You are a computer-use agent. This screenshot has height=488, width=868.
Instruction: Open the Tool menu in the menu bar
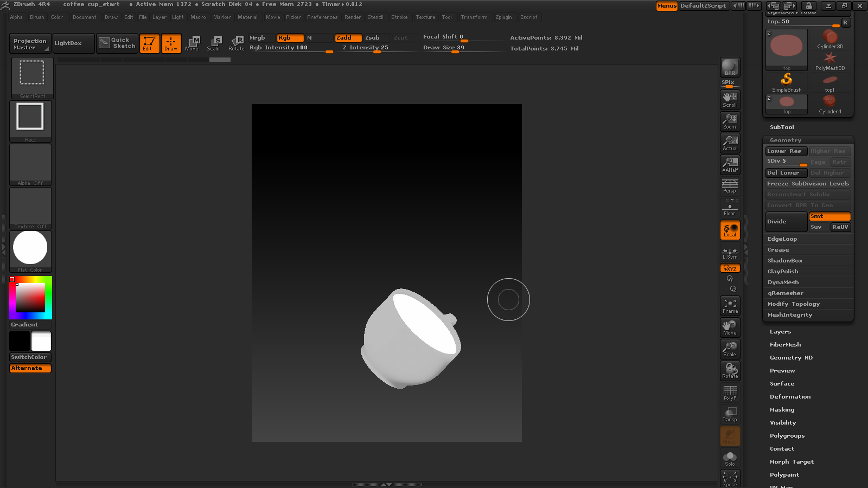pos(447,17)
